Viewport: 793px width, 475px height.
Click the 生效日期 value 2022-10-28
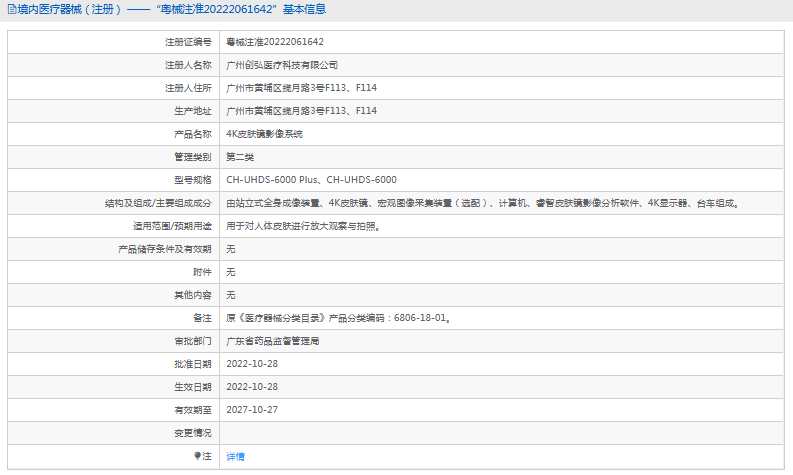click(252, 386)
